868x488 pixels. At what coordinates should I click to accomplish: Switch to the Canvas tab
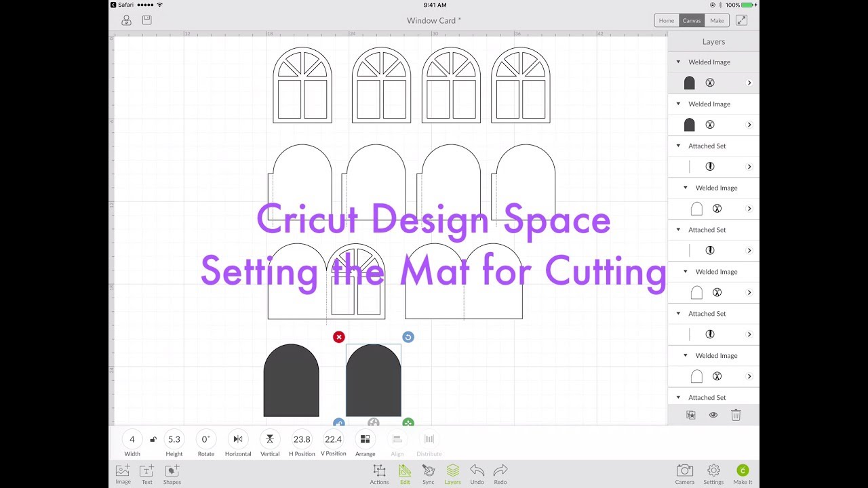(692, 20)
